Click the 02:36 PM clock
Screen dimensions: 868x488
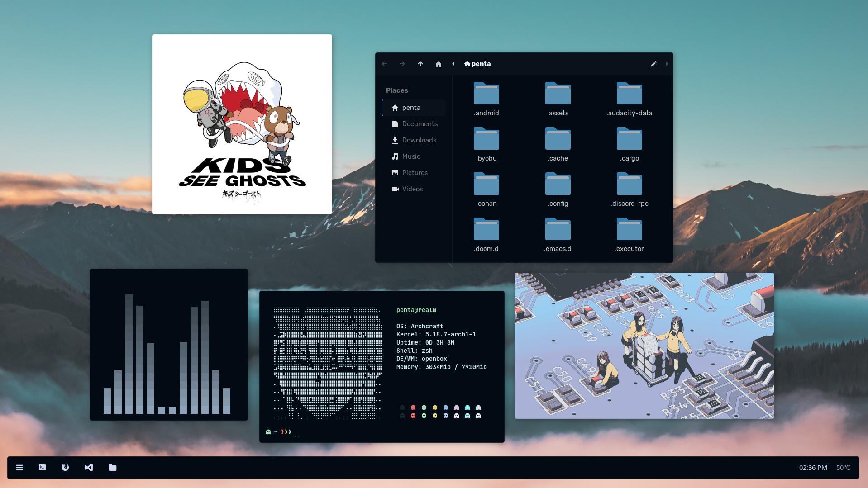813,468
